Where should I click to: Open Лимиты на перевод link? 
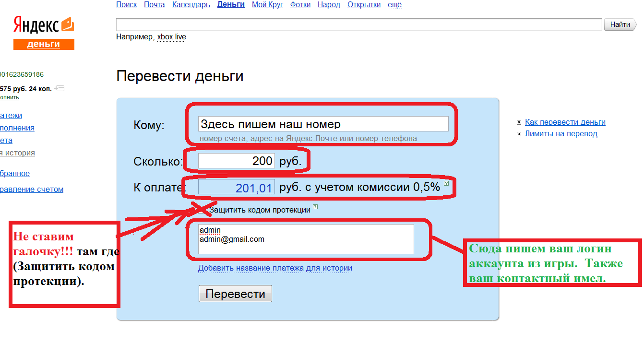[561, 134]
